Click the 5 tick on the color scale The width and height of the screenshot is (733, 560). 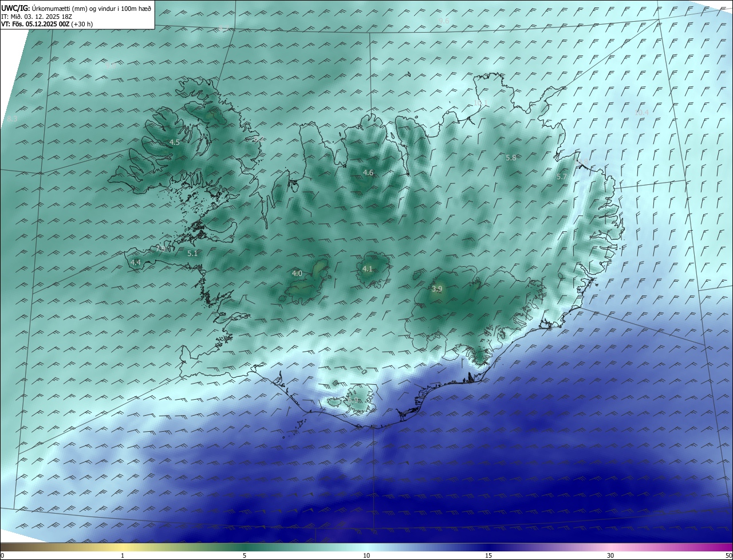(245, 555)
